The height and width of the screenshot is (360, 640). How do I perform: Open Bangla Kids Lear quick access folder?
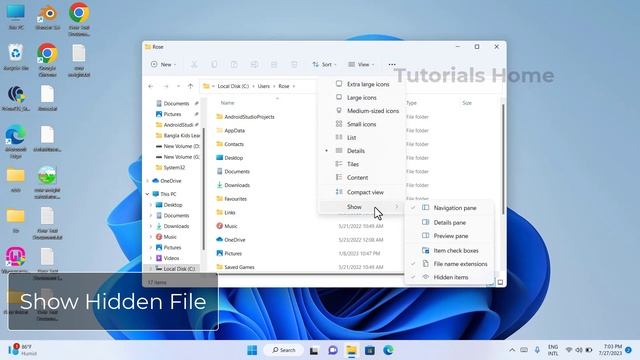tap(178, 135)
